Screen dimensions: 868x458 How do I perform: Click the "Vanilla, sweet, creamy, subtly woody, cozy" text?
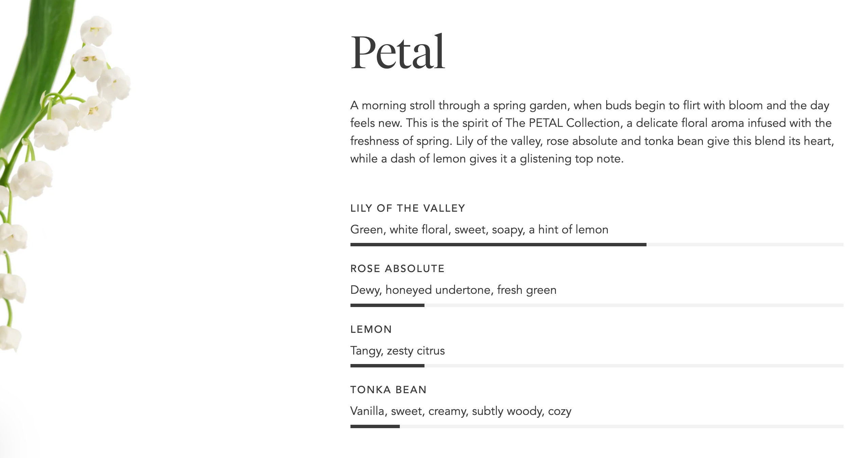click(460, 411)
